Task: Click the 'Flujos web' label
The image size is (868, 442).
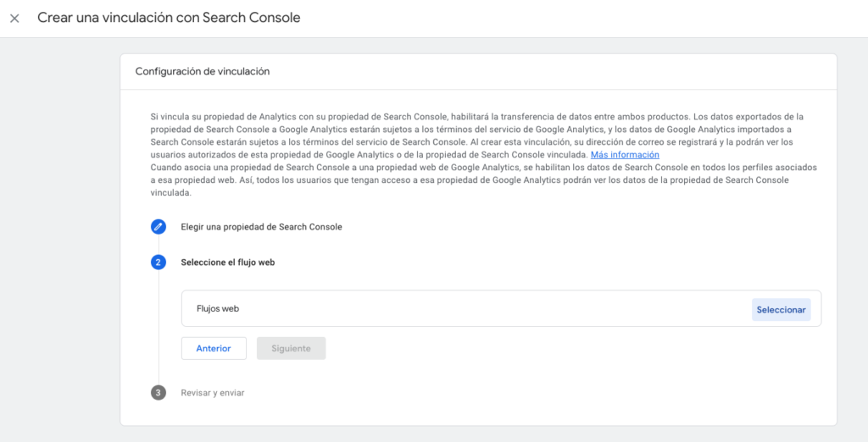Action: [218, 309]
